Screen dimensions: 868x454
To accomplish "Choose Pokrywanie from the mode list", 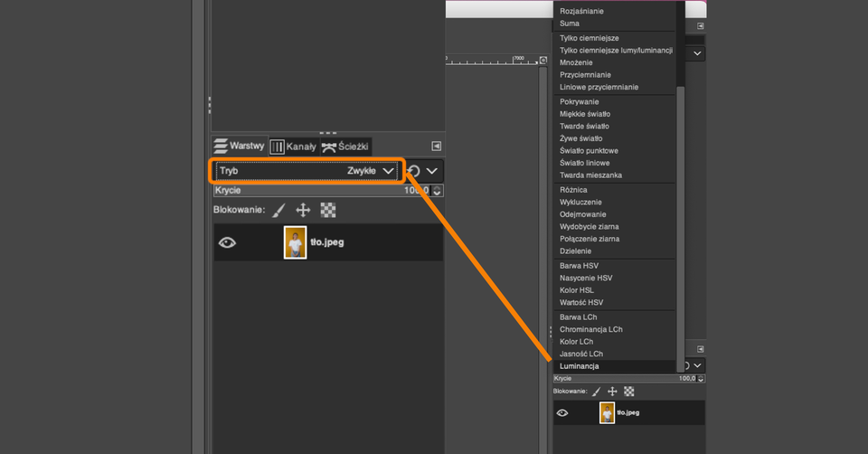I will [x=579, y=102].
